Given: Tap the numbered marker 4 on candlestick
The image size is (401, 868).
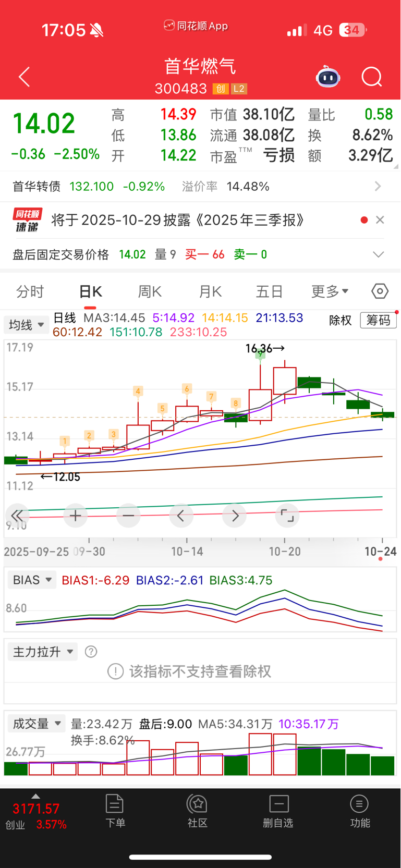Looking at the screenshot, I should pyautogui.click(x=138, y=391).
